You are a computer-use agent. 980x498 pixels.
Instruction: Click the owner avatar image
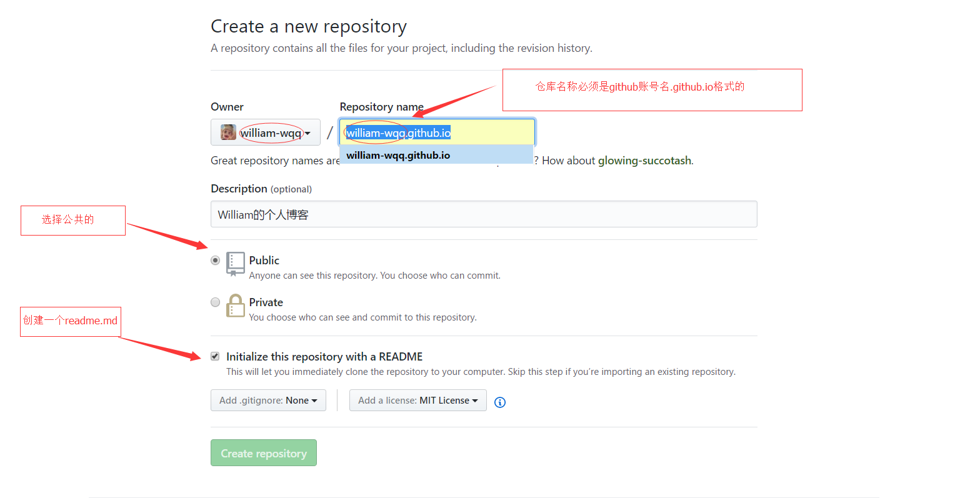[228, 132]
